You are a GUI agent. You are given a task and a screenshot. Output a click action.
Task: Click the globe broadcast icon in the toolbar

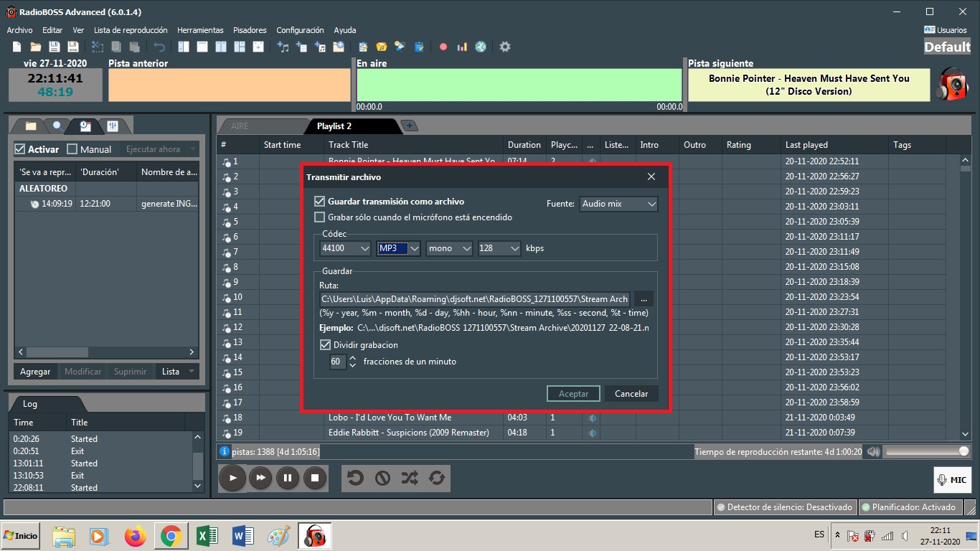pyautogui.click(x=481, y=47)
